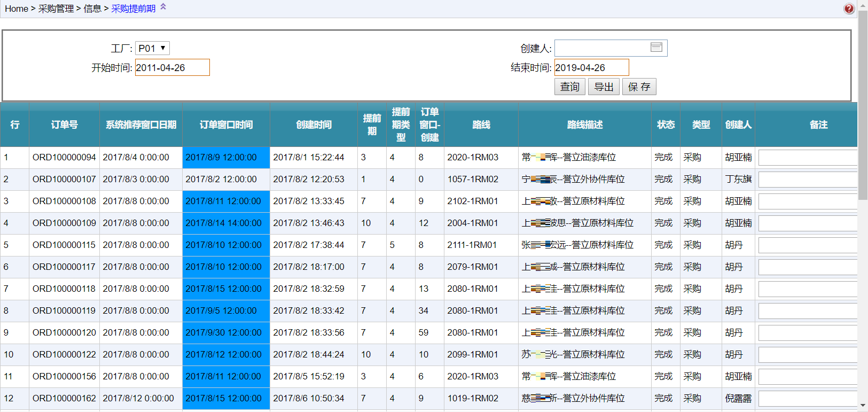Open the 采购提前期 breadcrumb link
868x412 pixels.
coord(133,9)
